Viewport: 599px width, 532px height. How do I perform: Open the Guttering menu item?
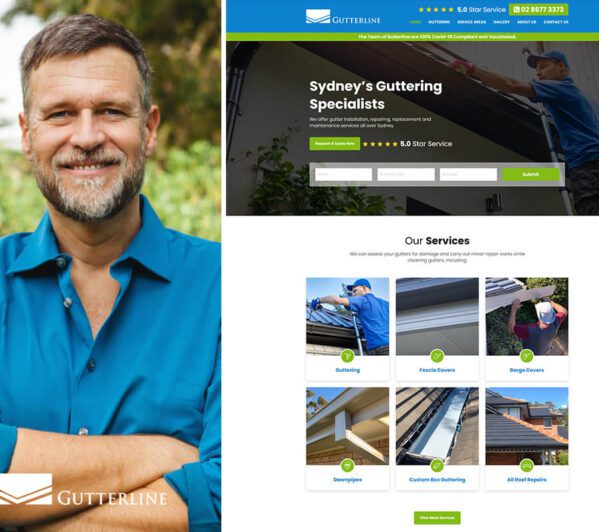pos(439,22)
